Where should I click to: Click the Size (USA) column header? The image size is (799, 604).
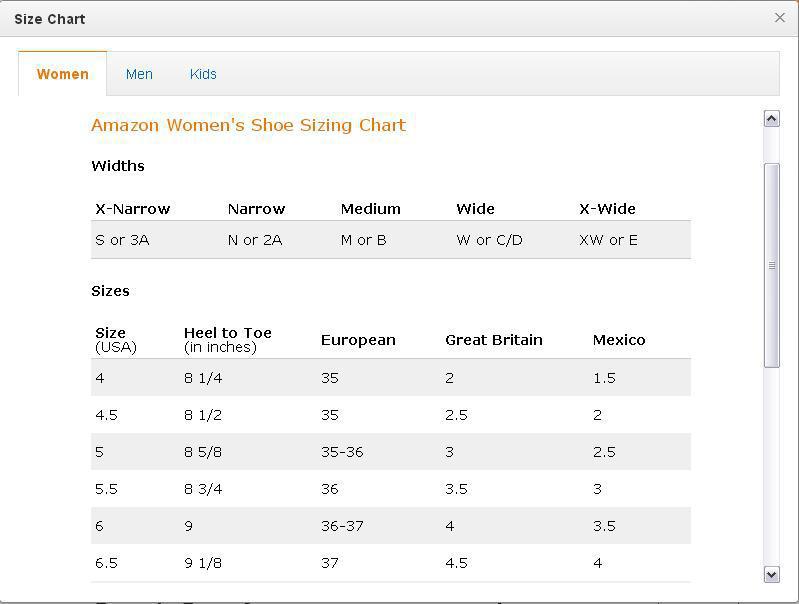[116, 340]
